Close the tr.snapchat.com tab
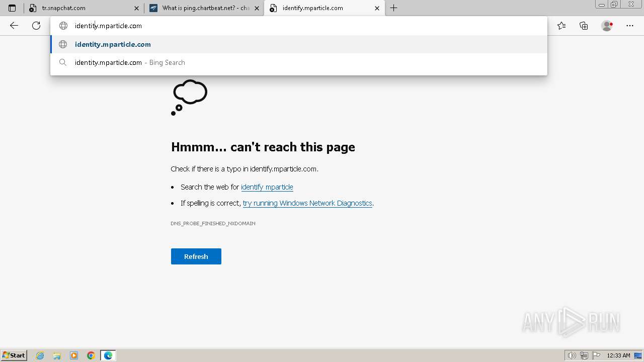Screen dimensions: 644x362 click(x=136, y=8)
